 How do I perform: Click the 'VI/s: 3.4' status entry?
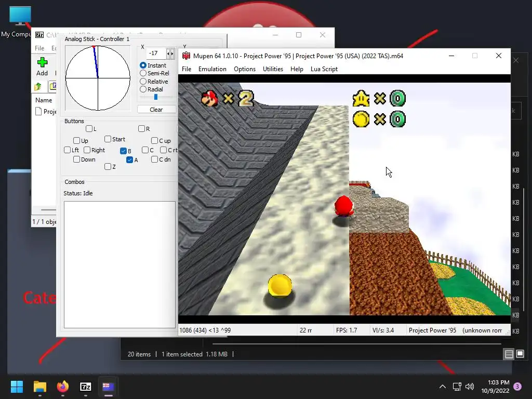383,330
